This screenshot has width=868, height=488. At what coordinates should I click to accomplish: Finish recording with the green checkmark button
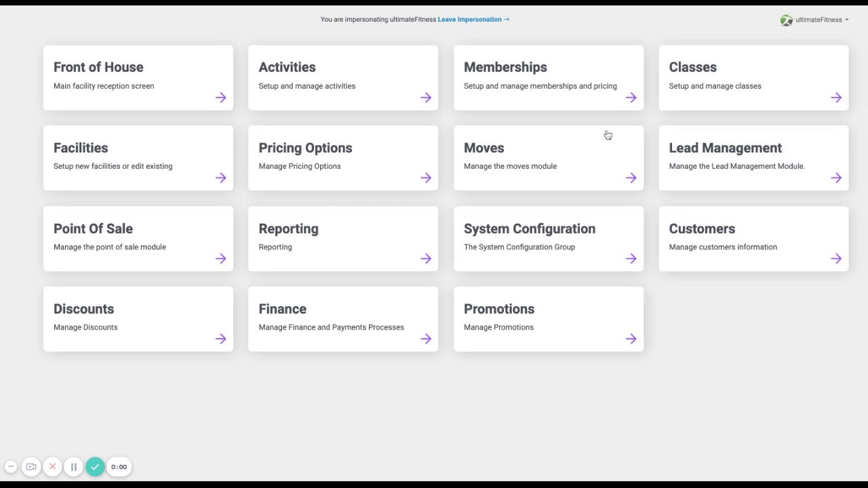[x=95, y=467]
